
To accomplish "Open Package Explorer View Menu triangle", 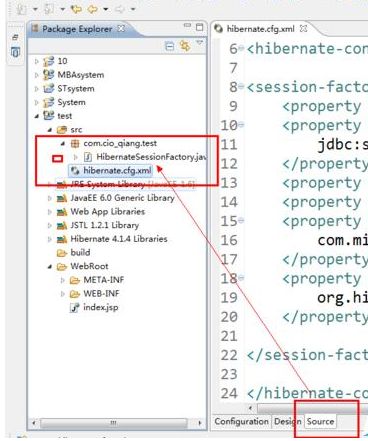I will pos(200,43).
